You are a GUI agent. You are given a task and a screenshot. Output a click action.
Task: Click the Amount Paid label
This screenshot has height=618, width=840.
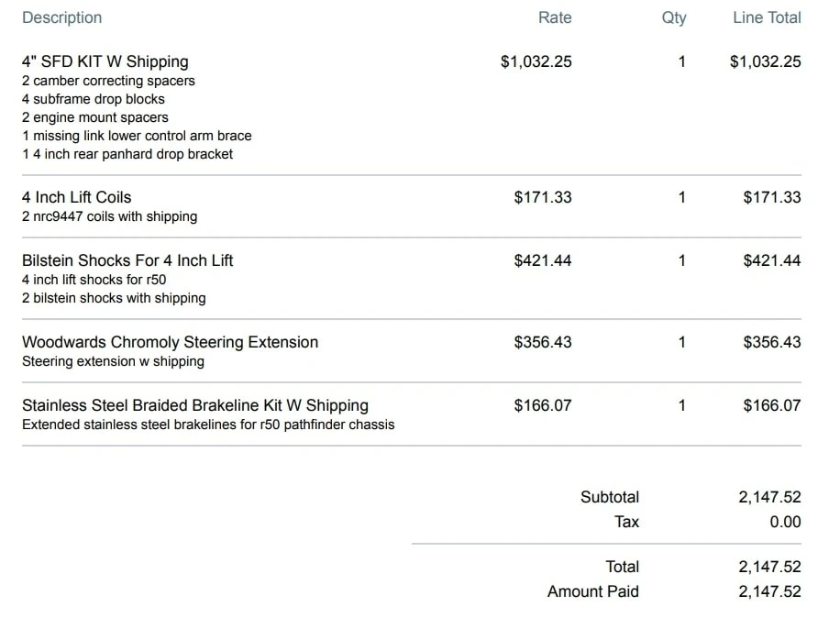coord(592,591)
